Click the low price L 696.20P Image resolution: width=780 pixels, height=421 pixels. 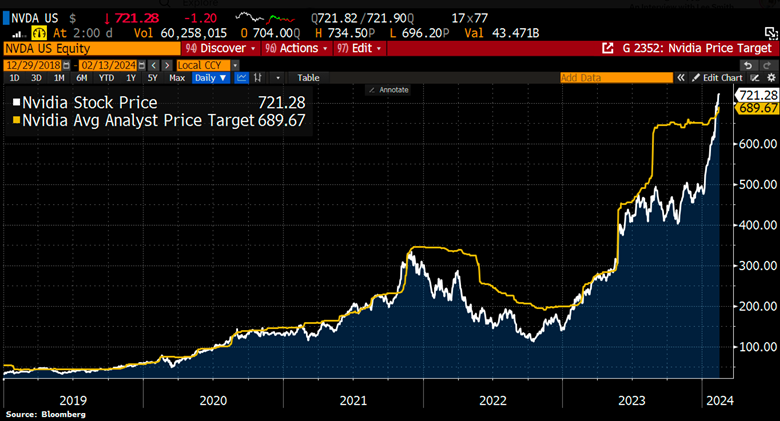click(x=419, y=33)
